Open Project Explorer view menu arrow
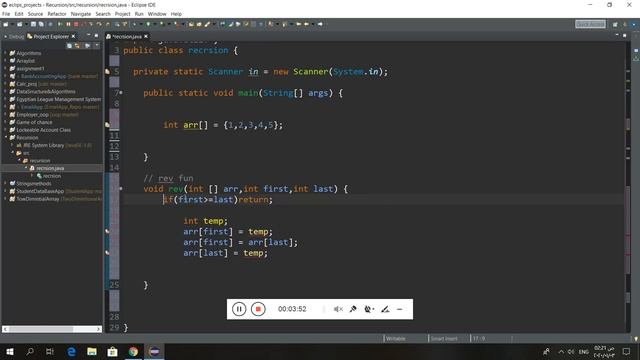The width and height of the screenshot is (640, 360). tap(96, 46)
